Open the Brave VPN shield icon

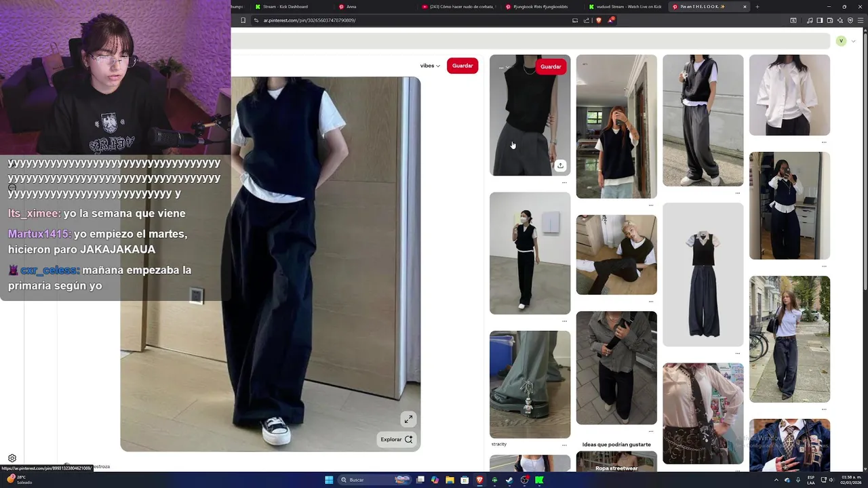850,20
